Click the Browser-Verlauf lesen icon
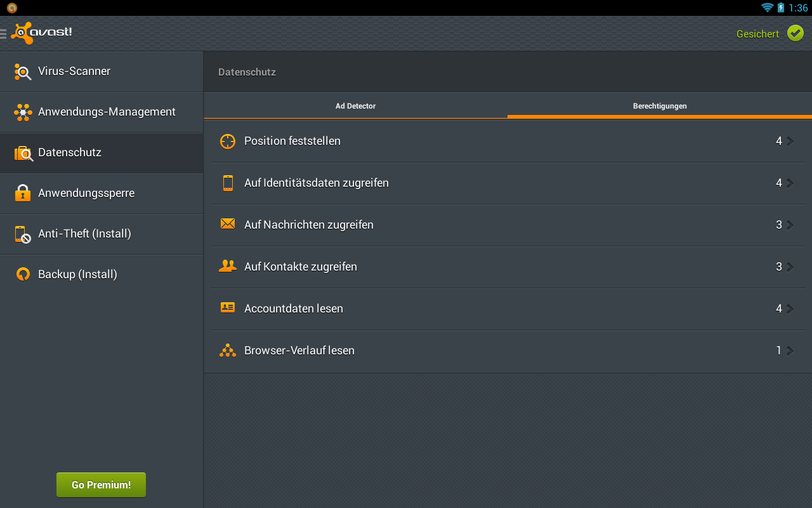Viewport: 812px width, 508px height. click(227, 351)
